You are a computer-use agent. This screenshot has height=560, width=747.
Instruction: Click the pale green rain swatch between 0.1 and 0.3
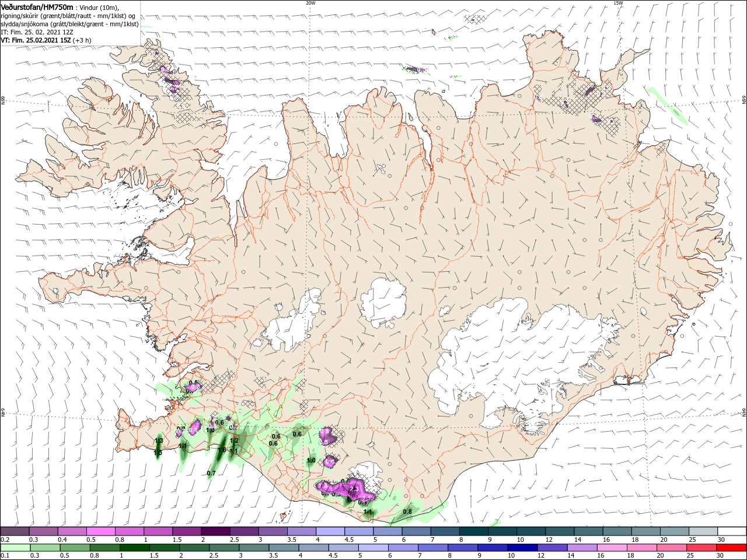pyautogui.click(x=15, y=548)
